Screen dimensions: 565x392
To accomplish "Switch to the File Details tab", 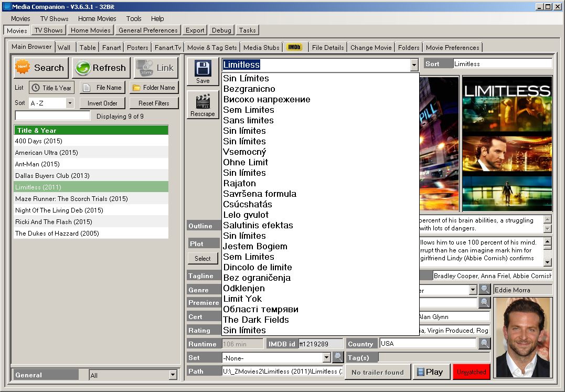I will click(x=328, y=48).
